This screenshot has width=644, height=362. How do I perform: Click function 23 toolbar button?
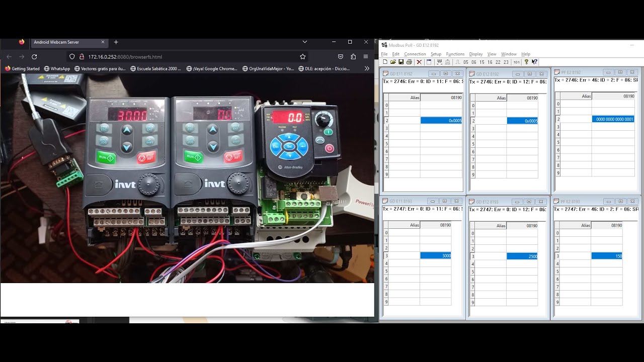pos(506,62)
